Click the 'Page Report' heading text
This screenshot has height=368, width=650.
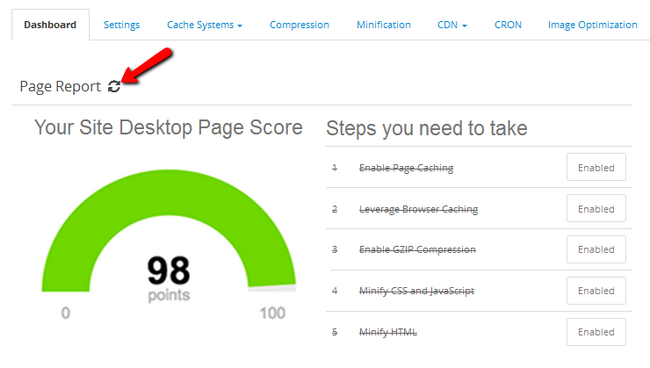[x=61, y=86]
